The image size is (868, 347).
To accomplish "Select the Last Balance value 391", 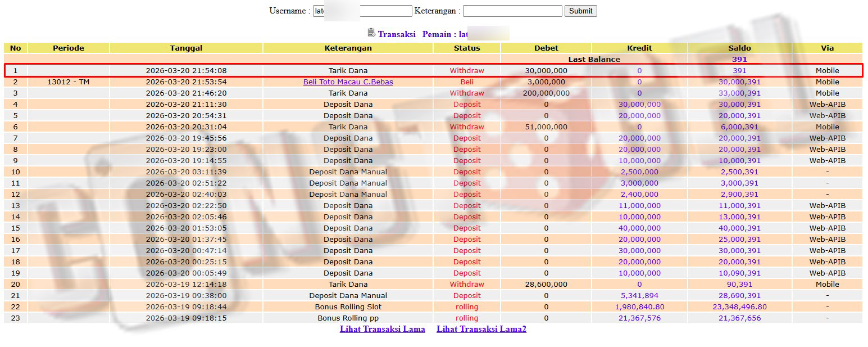I will [x=739, y=59].
